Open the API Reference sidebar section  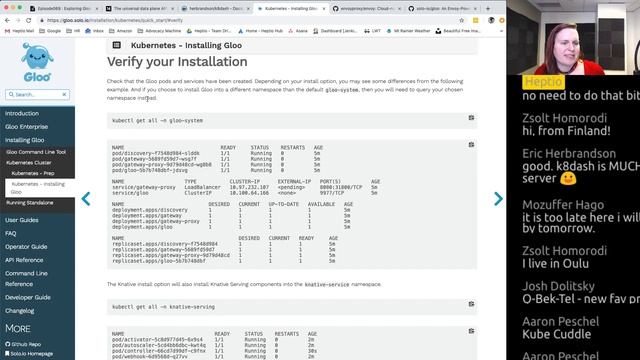click(x=24, y=260)
